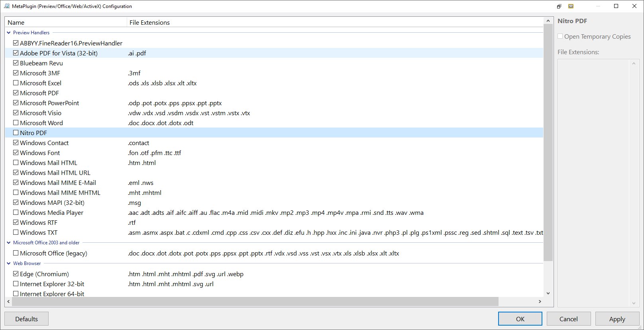Click Edge extensions ending with .url .webp
The width and height of the screenshot is (644, 330).
(186, 274)
